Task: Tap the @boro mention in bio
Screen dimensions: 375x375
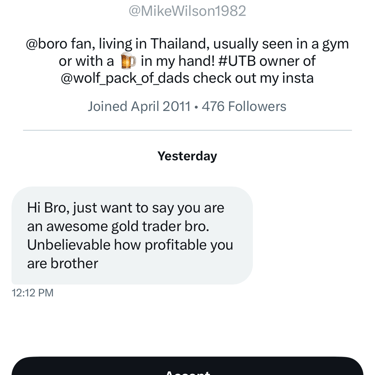Action: tap(46, 44)
